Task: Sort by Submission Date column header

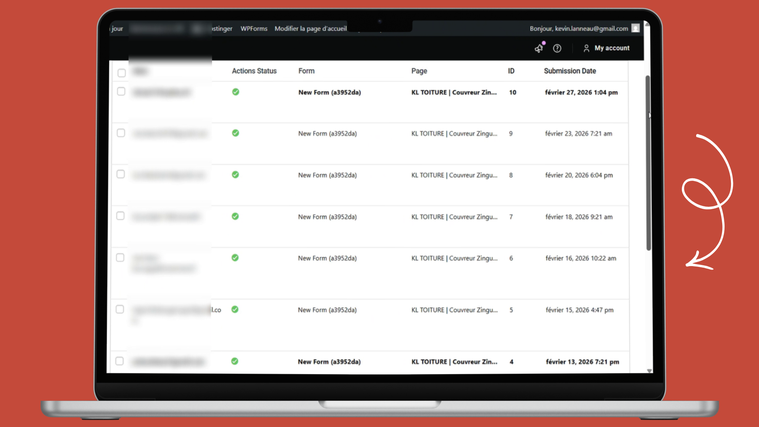Action: (x=570, y=71)
